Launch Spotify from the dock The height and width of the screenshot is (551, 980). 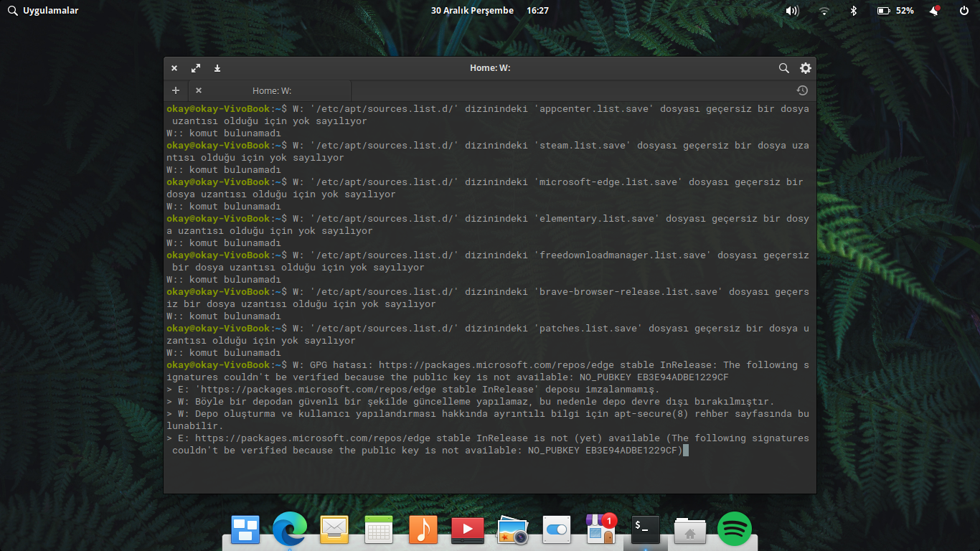coord(735,529)
